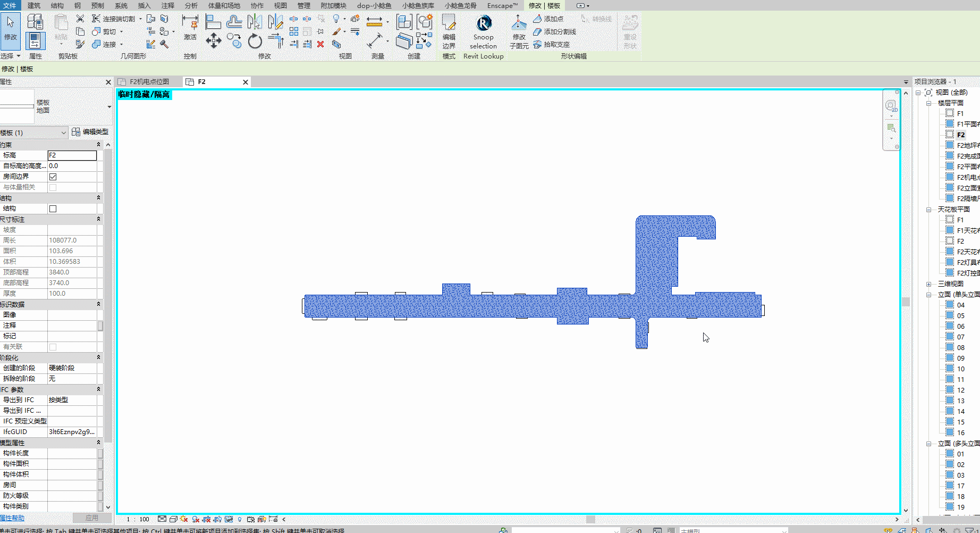The image size is (980, 533).
Task: Select the Rotate tool in Modify panel
Action: pos(255,41)
